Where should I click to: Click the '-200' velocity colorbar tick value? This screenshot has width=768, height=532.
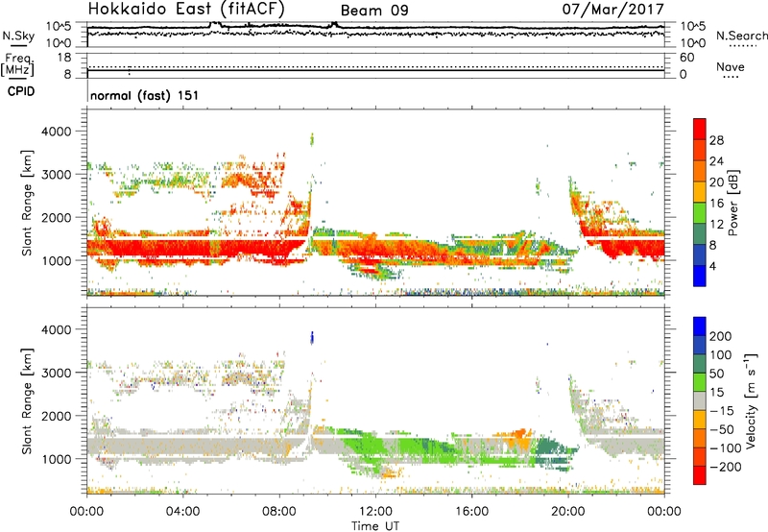726,467
